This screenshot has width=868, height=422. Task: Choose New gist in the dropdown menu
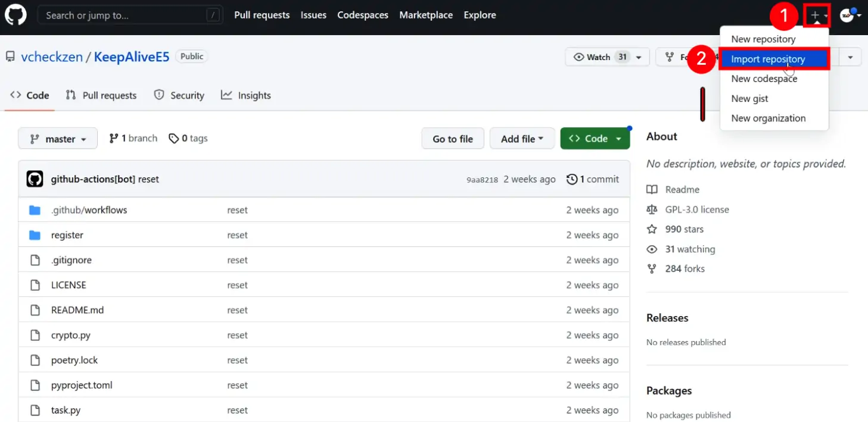749,98
